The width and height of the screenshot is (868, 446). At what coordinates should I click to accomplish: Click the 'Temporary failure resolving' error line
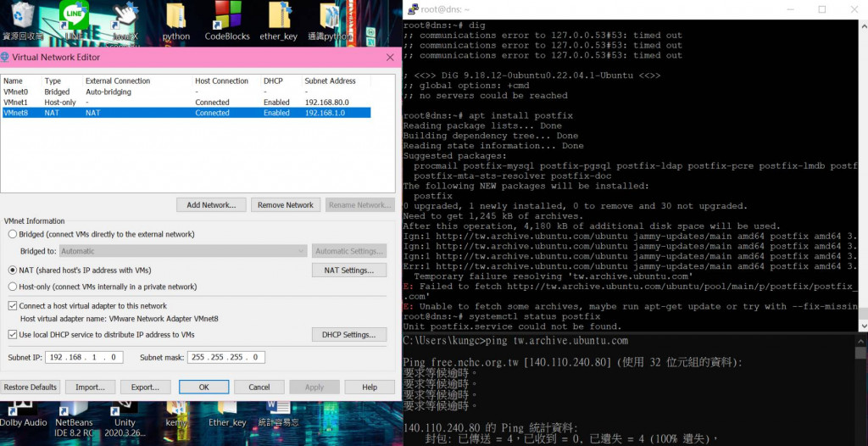click(554, 276)
